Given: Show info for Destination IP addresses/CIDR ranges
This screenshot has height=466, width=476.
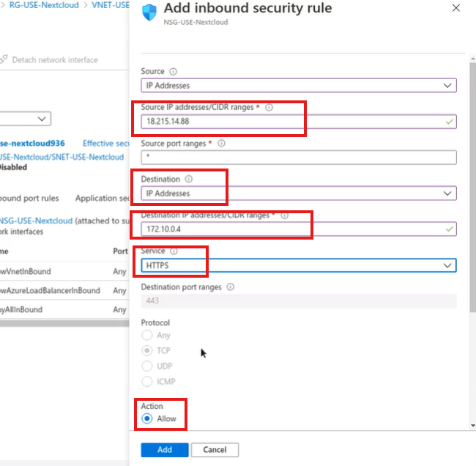Looking at the screenshot, I should pyautogui.click(x=284, y=215).
